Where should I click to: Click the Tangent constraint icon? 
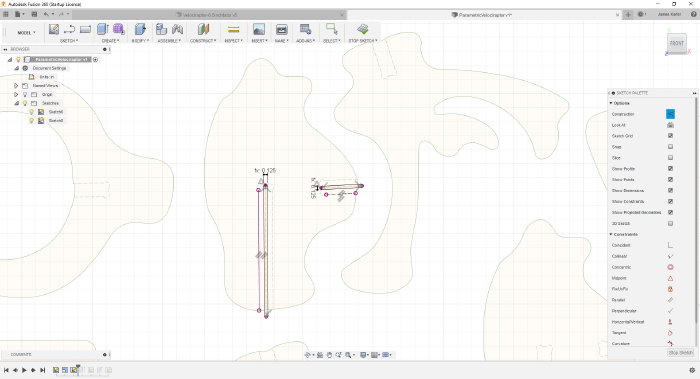point(670,333)
